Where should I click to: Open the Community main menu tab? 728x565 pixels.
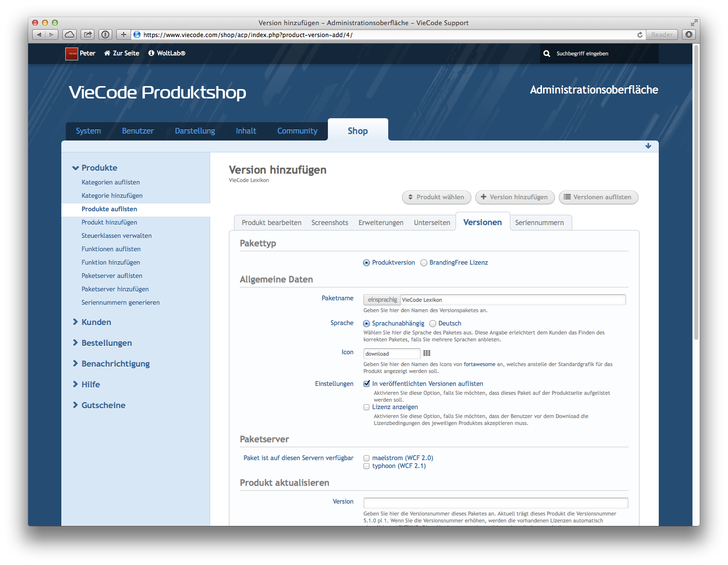pos(297,131)
